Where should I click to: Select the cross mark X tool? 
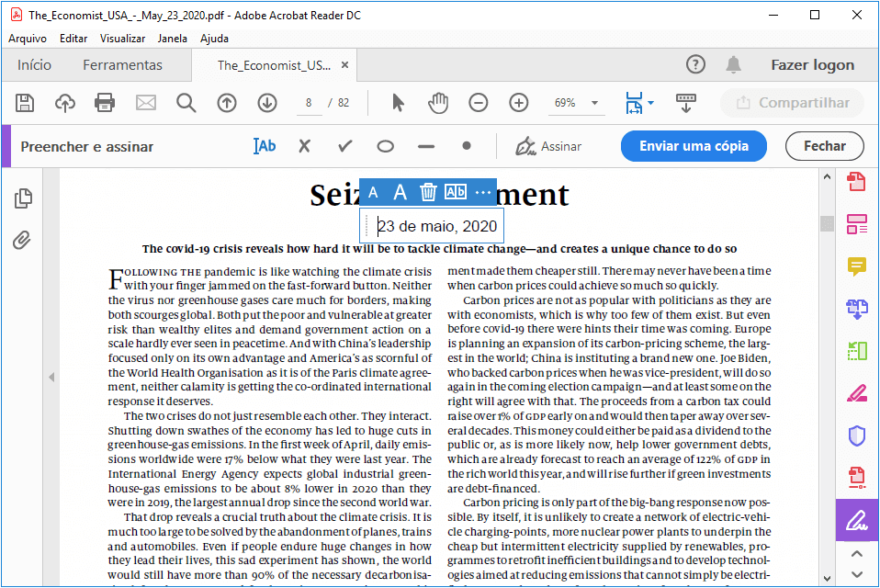[305, 146]
